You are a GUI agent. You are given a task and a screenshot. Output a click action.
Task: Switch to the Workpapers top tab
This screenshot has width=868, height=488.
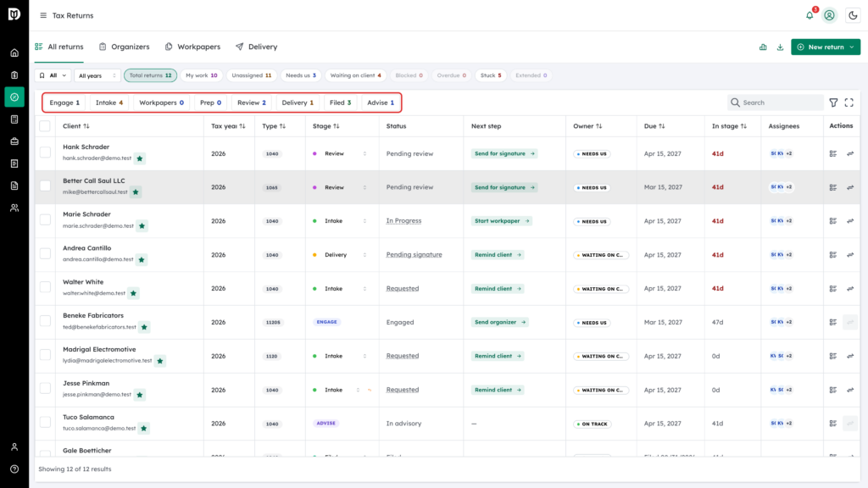pos(192,47)
